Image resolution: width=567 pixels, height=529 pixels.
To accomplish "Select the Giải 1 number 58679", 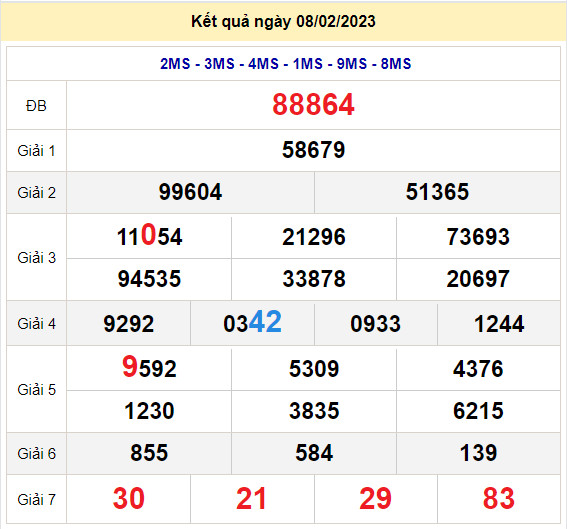I will 314,150.
